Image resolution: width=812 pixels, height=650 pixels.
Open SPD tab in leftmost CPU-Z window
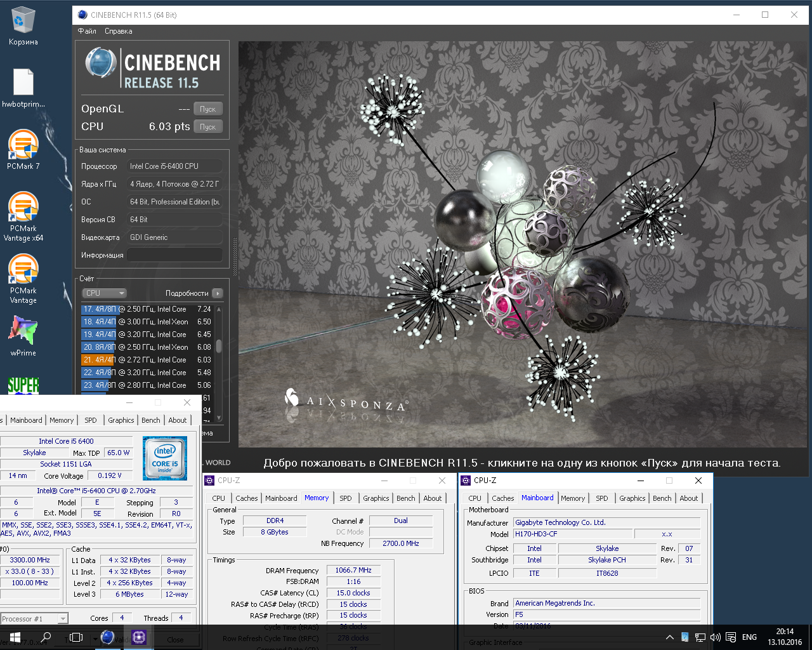(x=91, y=420)
